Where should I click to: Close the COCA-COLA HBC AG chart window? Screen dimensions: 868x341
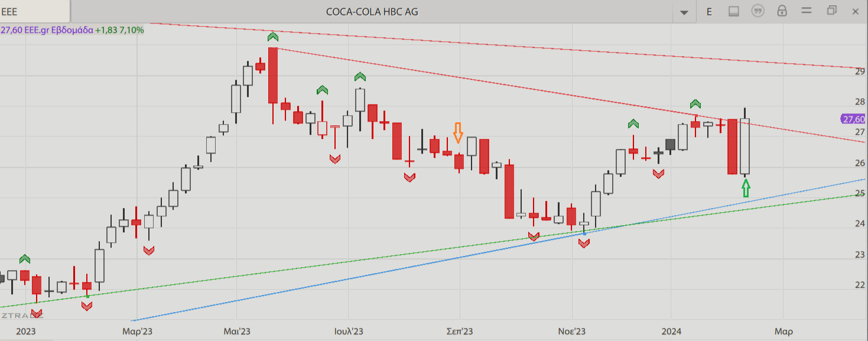pos(855,11)
